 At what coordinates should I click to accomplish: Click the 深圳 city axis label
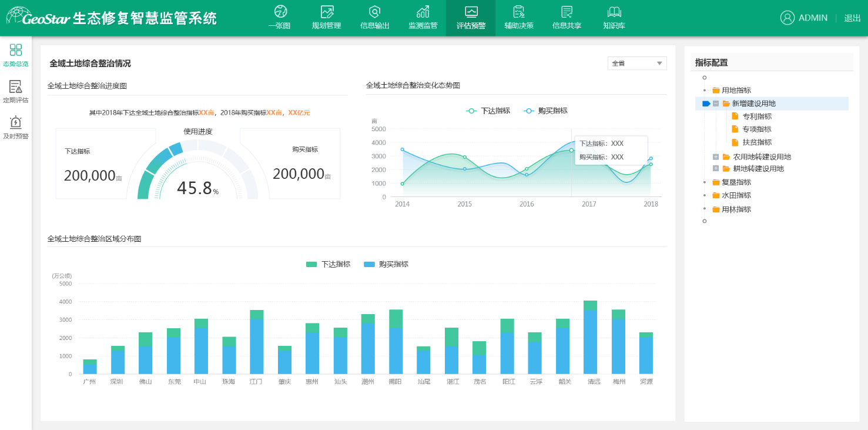tap(118, 382)
